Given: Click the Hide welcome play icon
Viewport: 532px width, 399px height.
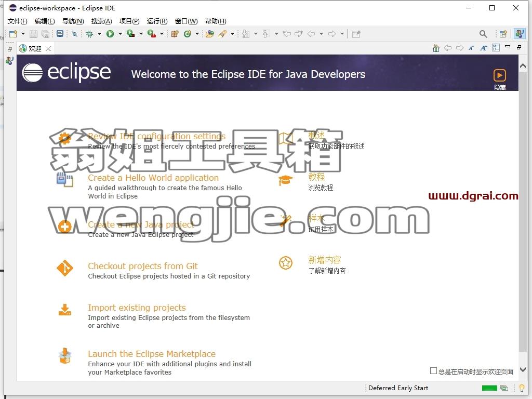Looking at the screenshot, I should (499, 75).
